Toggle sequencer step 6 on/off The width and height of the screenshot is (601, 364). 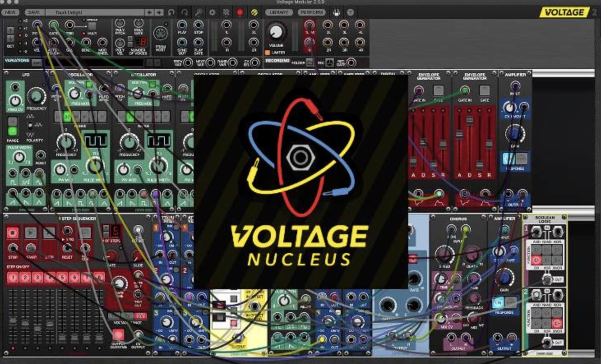(74, 277)
